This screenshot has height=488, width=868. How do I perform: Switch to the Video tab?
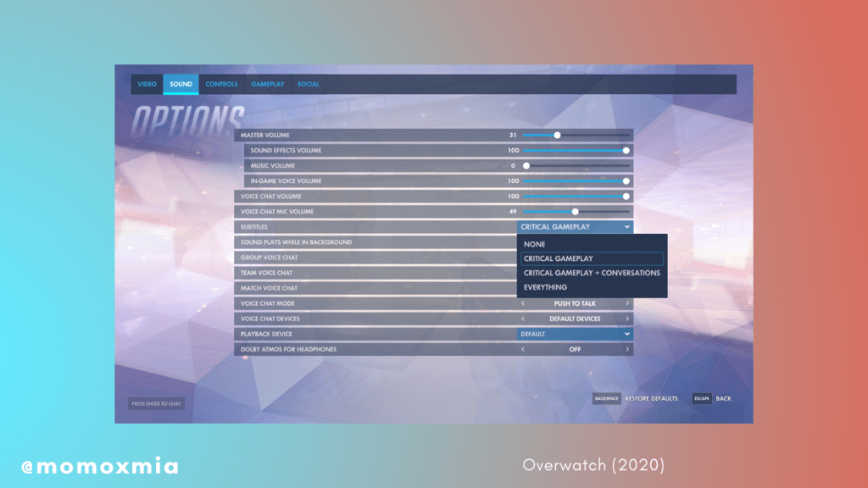[x=147, y=85]
